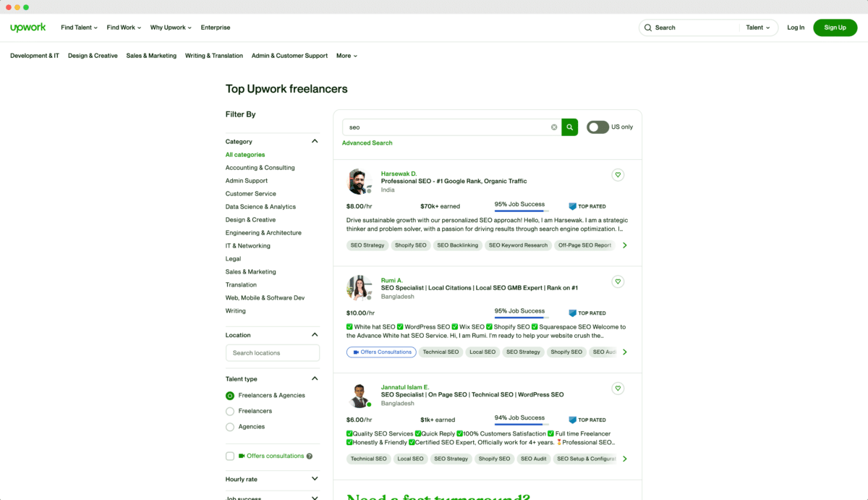Toggle the US only switch

597,127
